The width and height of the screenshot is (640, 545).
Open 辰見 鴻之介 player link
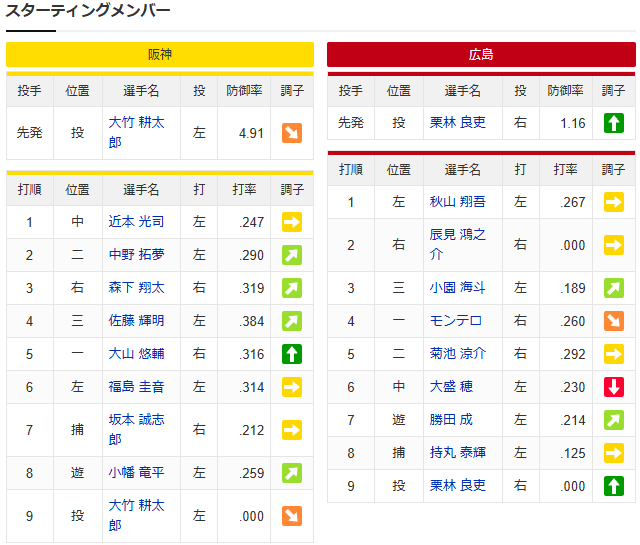point(458,245)
